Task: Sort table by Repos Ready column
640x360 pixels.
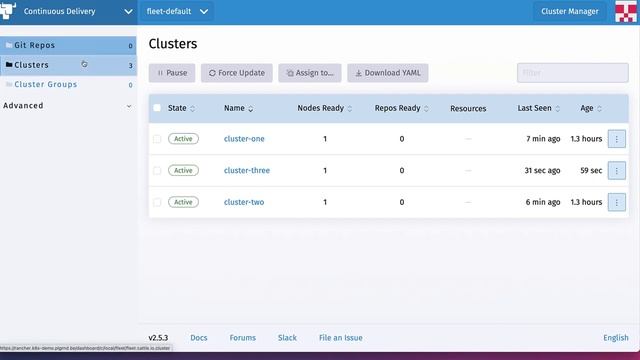Action: tap(402, 108)
